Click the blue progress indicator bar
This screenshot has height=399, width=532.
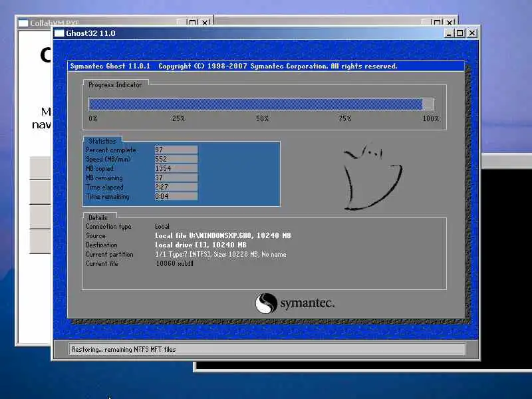(261, 104)
